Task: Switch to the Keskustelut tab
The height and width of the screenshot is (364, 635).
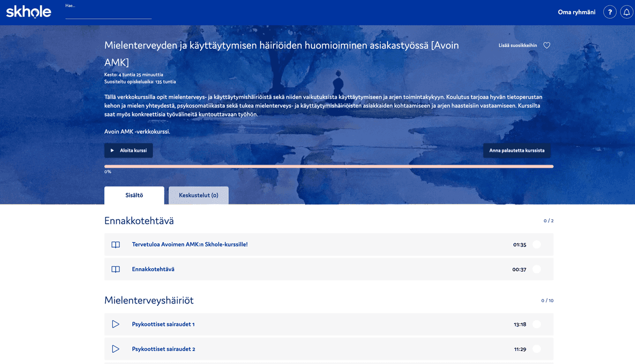Action: 198,195
